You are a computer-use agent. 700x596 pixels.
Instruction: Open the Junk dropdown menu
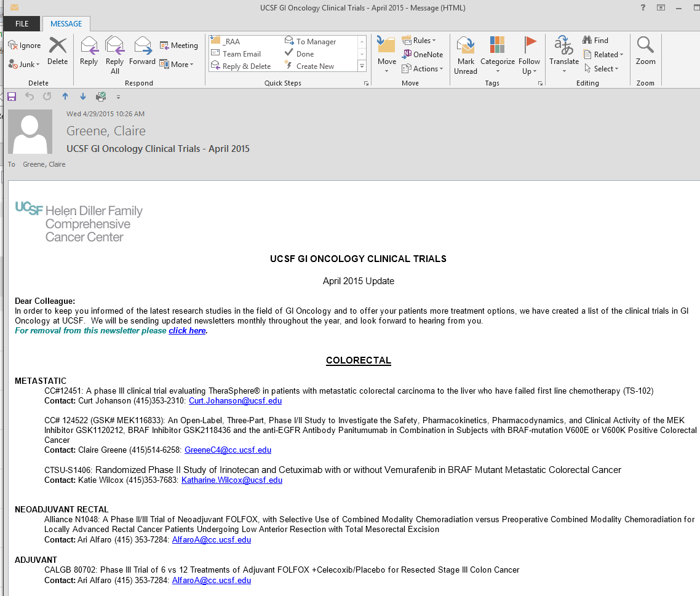[x=24, y=65]
